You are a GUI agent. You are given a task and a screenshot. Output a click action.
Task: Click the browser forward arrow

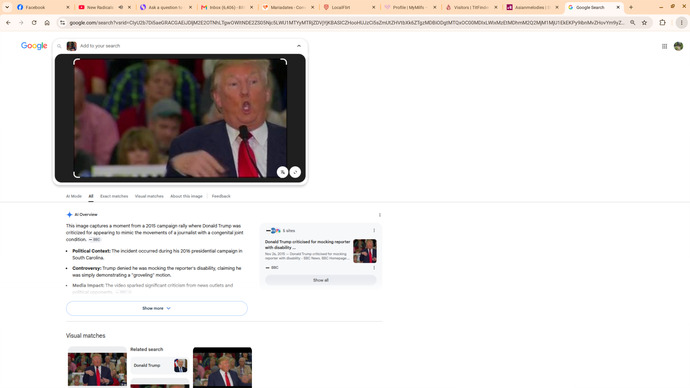(x=21, y=22)
